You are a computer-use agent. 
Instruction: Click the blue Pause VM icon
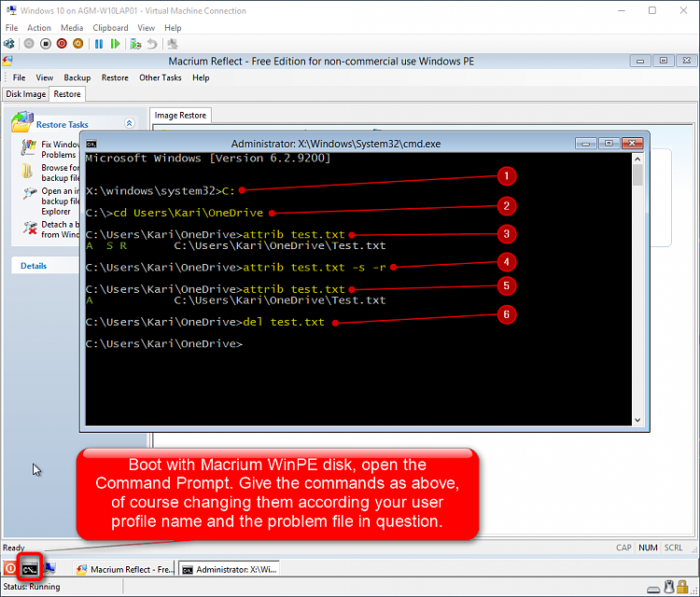click(x=98, y=43)
